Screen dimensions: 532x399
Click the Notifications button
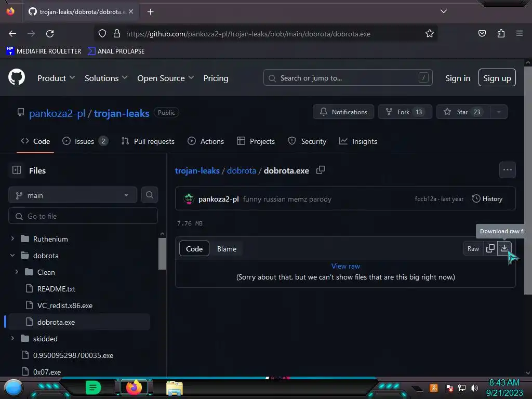pos(343,112)
